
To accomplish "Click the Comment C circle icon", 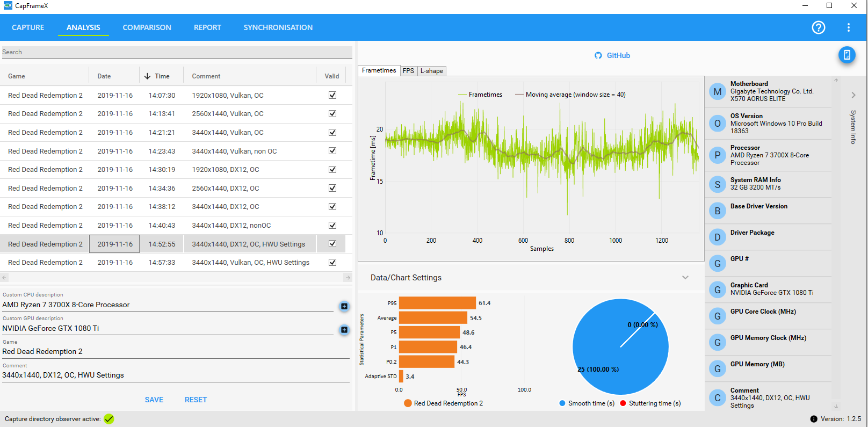I will click(x=717, y=398).
